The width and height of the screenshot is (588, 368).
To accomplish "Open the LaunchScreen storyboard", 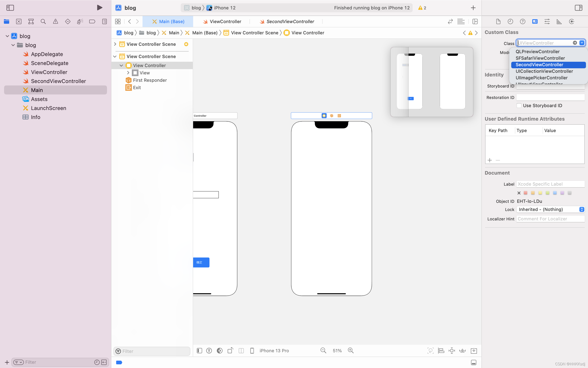I will click(48, 108).
